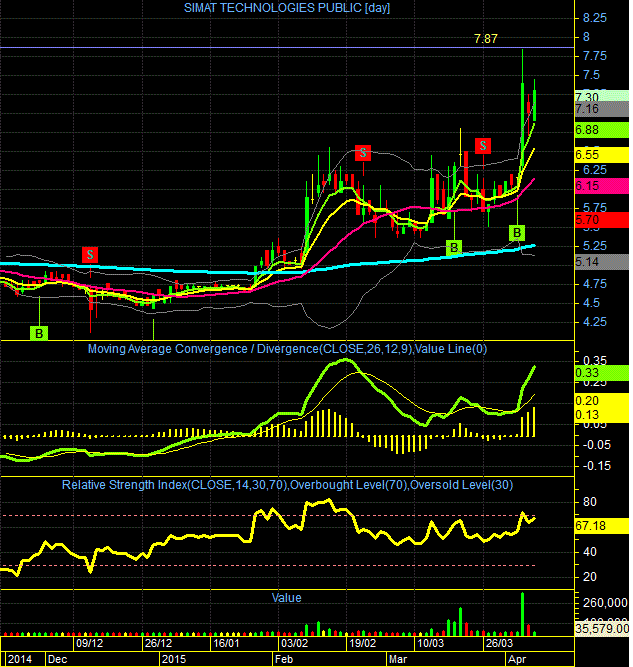The image size is (633, 667).
Task: Click the chart title SIMAT TECHNOLOGIES PUBLIC [day]
Action: coord(287,8)
